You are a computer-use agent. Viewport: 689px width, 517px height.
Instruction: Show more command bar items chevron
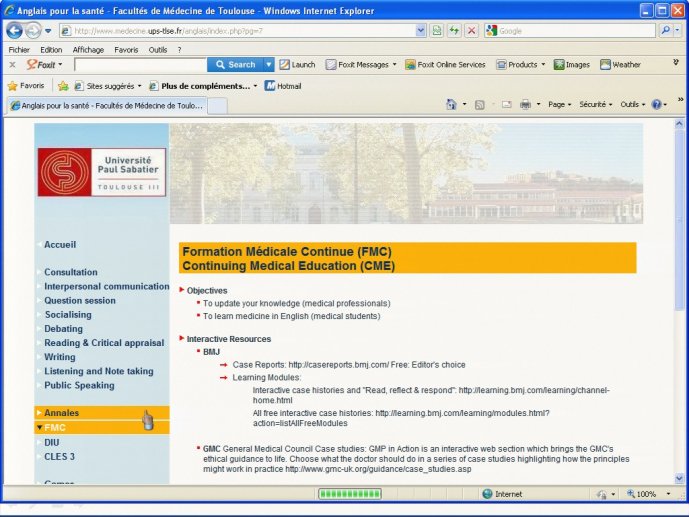click(x=680, y=100)
